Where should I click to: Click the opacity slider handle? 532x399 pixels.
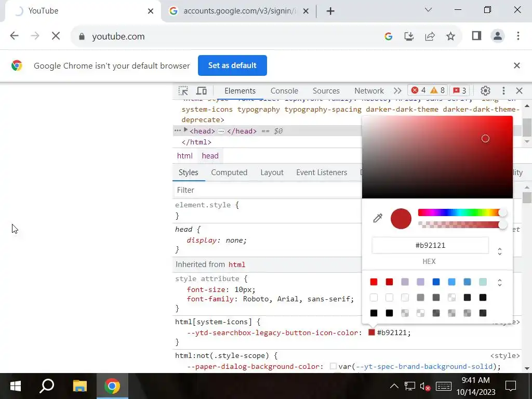[502, 224]
